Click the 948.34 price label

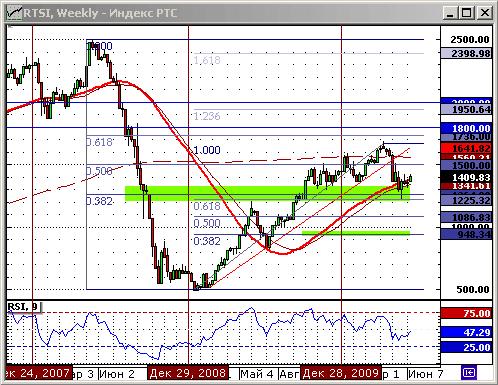(x=466, y=234)
